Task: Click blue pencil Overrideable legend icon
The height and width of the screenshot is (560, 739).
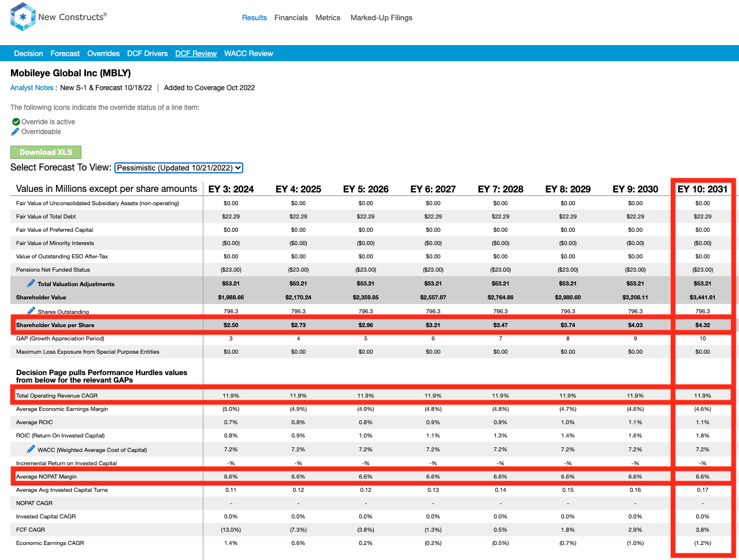Action: coord(16,132)
